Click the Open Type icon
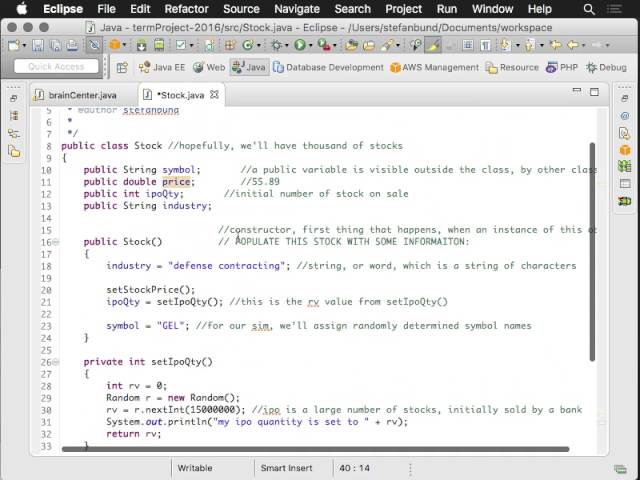The height and width of the screenshot is (480, 640). [x=351, y=44]
